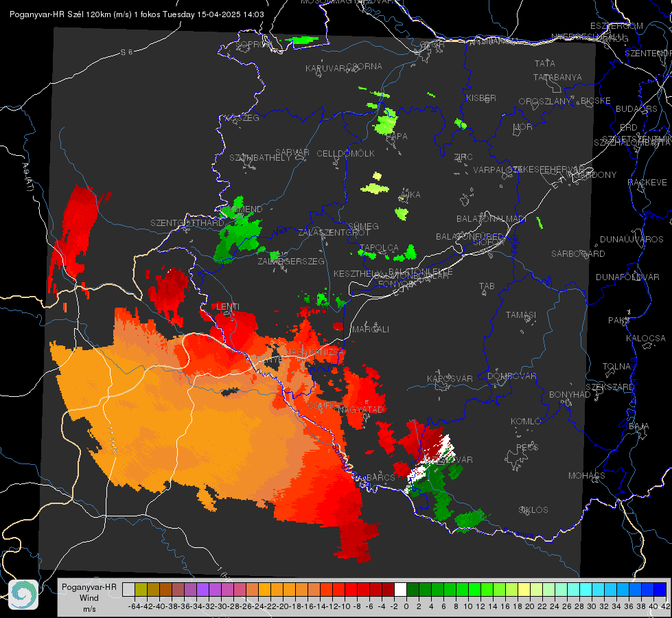Click the KAPOSVÁR city label

[450, 378]
